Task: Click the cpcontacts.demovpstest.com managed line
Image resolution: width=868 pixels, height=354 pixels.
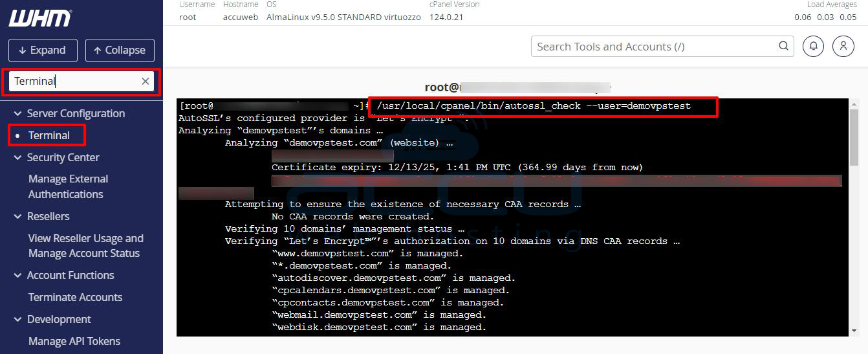Action: click(x=387, y=302)
